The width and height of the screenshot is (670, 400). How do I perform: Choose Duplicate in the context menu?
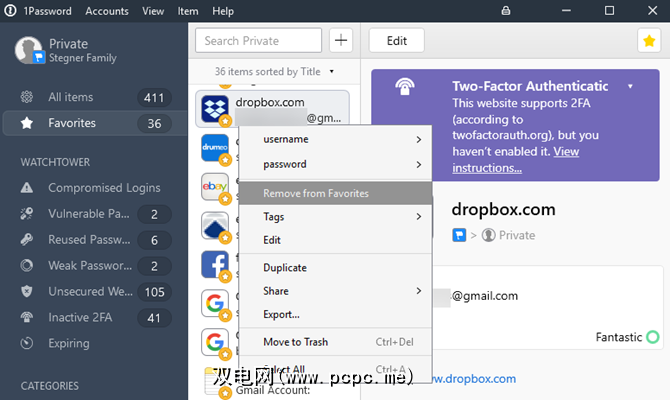[x=335, y=268]
